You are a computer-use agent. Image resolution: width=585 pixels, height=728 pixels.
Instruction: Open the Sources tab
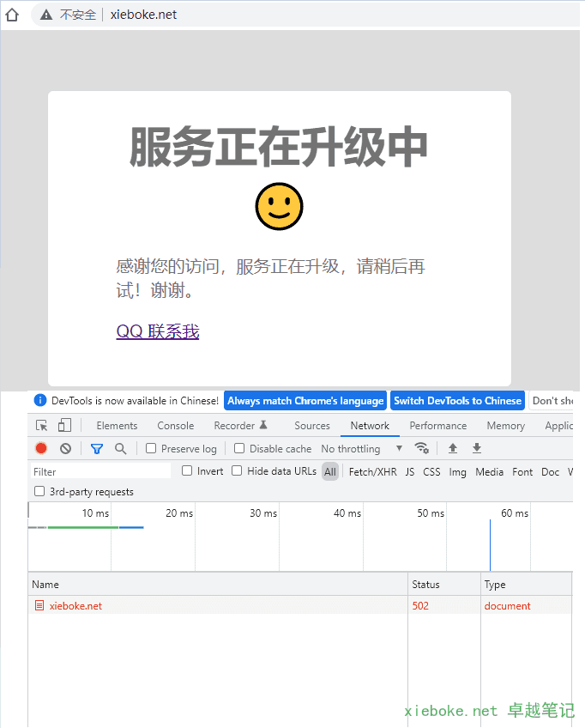[x=311, y=426]
